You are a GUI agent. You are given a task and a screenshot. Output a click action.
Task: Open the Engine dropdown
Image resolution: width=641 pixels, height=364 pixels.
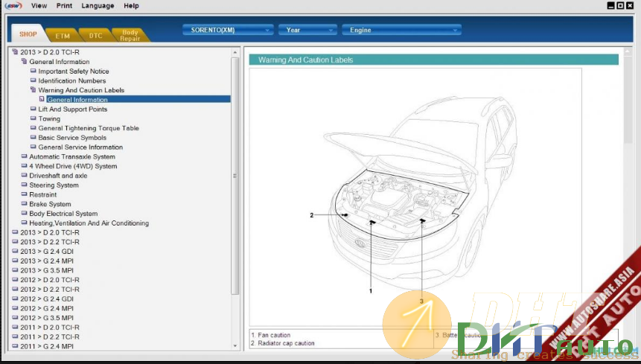(x=401, y=30)
